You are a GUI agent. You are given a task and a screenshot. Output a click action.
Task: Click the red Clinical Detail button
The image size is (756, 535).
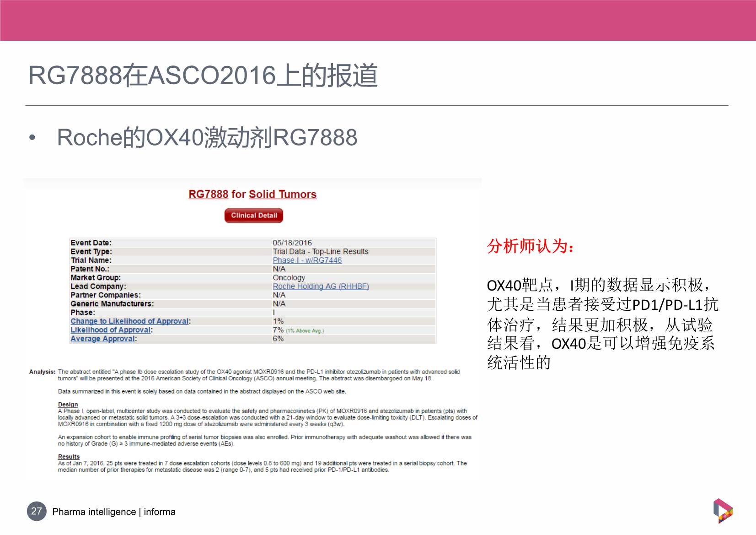pyautogui.click(x=254, y=216)
